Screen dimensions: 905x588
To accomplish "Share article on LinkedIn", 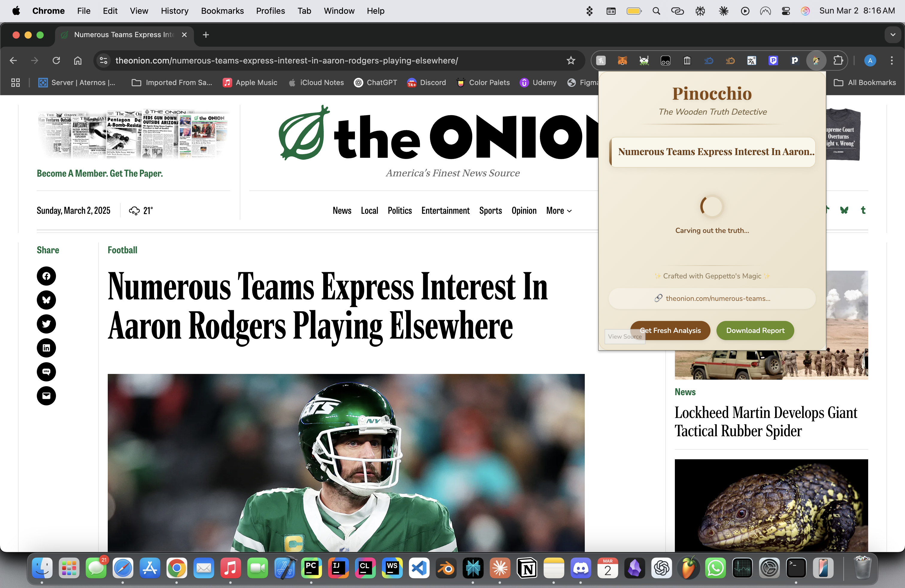I will 46,348.
